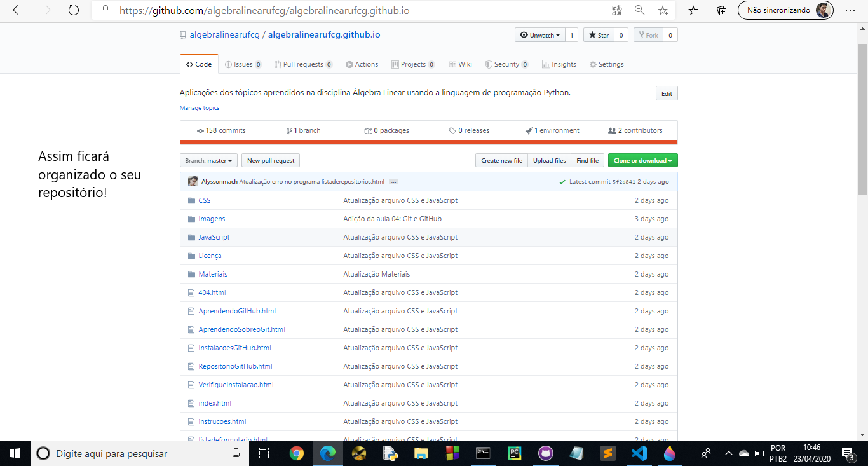Open commit message 'Adição da aula 04: Git e GitHub'

click(x=392, y=219)
